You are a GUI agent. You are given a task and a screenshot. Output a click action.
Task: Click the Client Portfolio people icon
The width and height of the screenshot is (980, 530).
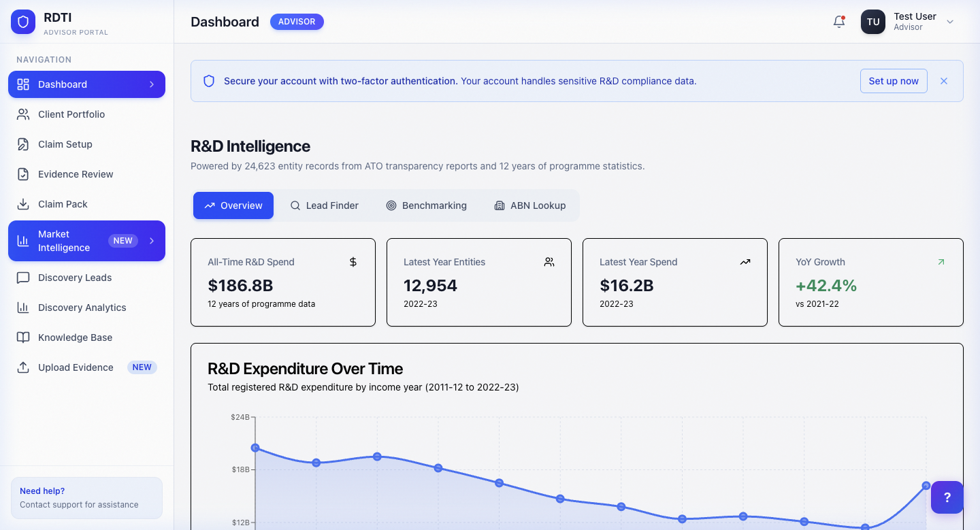23,114
